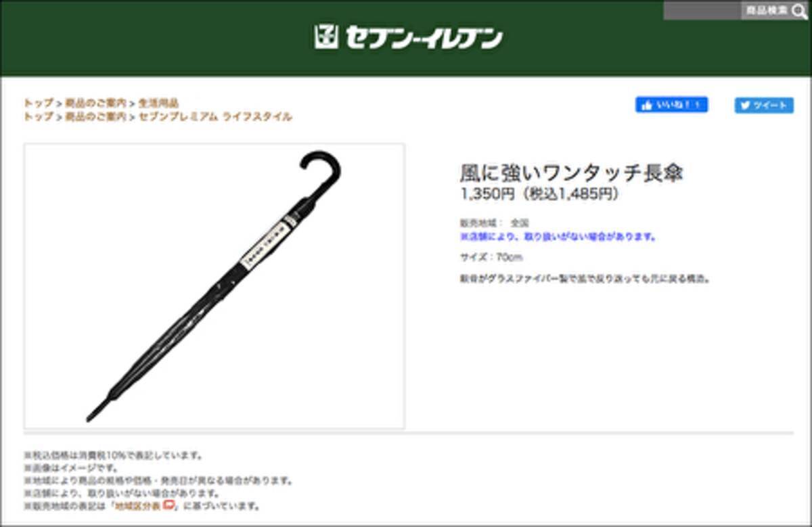Click the 7-Eleven square logo icon
Image resolution: width=812 pixels, height=527 pixels.
(x=325, y=37)
